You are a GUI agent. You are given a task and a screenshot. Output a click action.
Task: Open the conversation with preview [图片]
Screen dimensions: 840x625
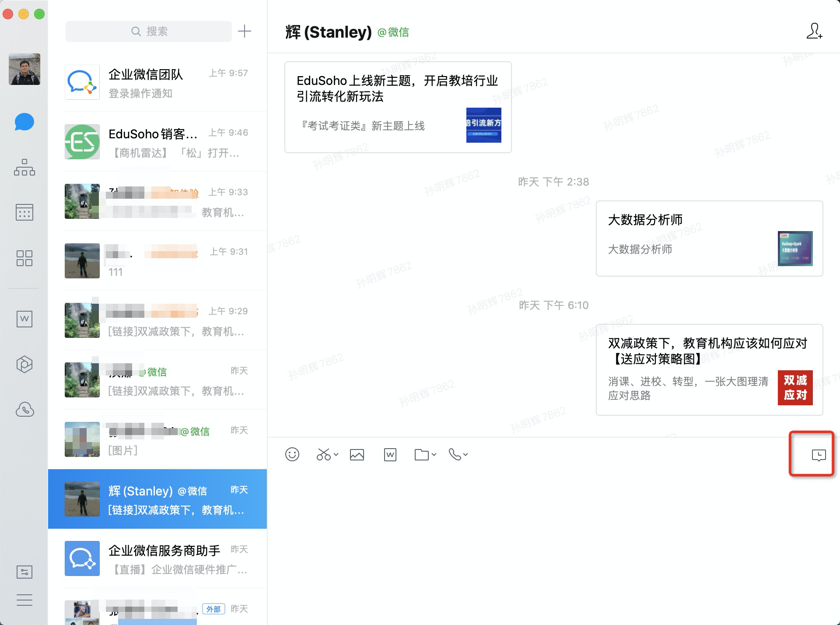point(157,439)
